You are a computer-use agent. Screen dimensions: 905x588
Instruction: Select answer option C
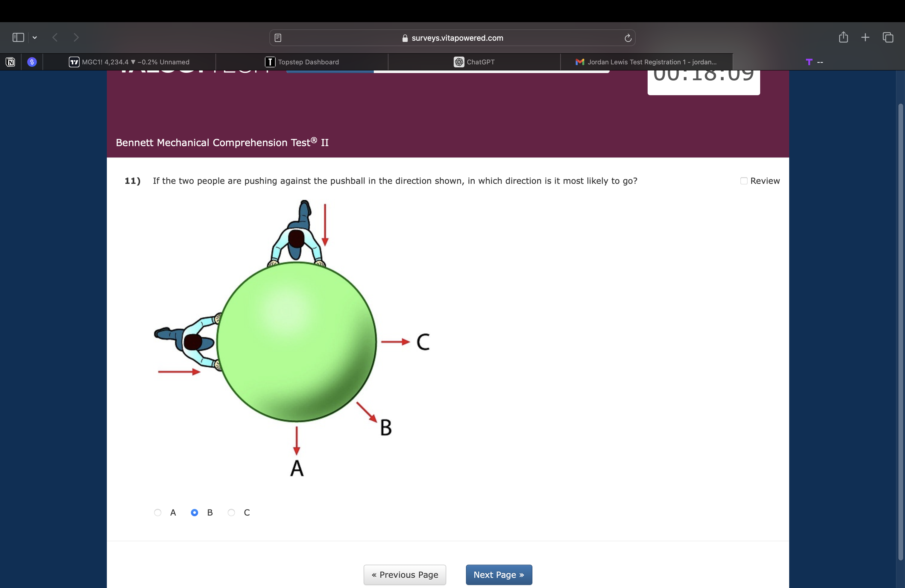(231, 512)
